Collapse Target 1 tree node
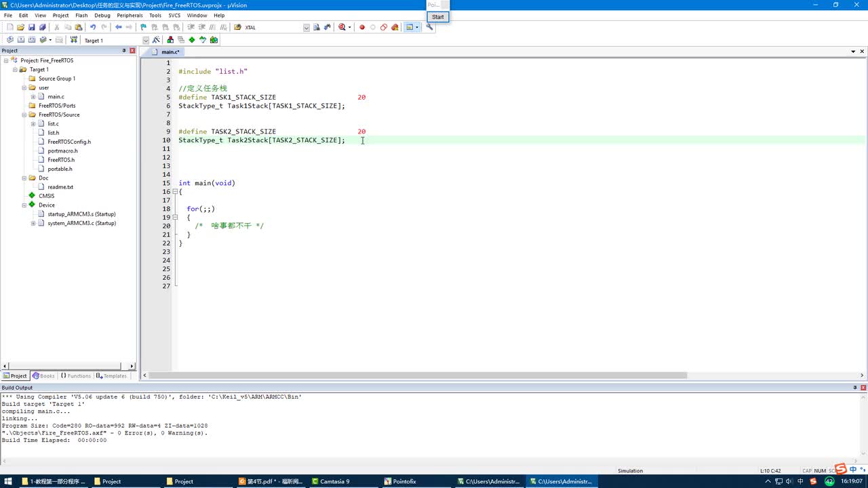This screenshot has width=868, height=488. (x=15, y=69)
